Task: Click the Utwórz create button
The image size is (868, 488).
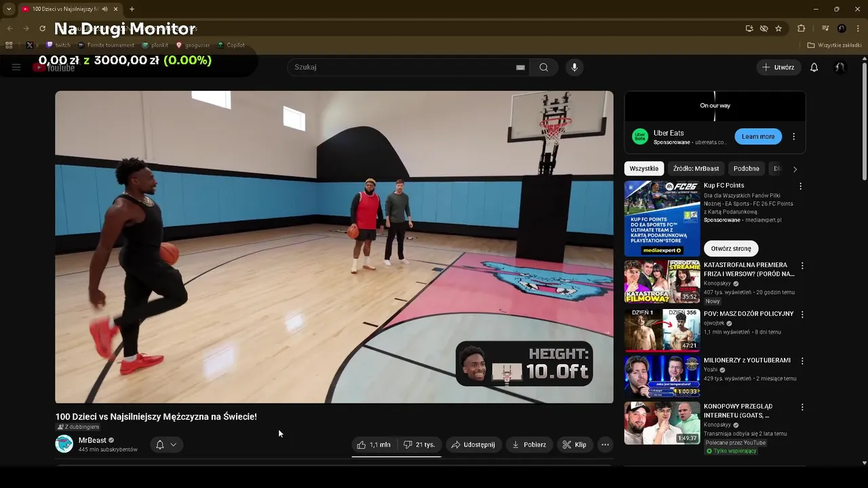Action: [778, 67]
